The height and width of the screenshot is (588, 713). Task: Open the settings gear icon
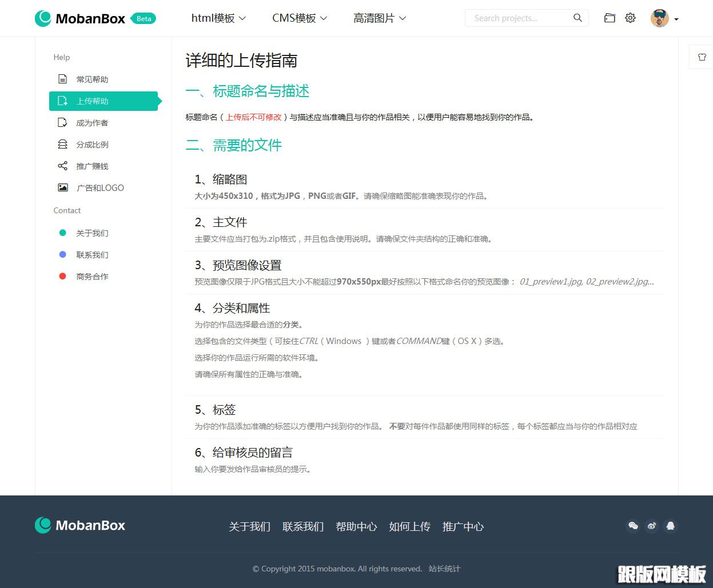631,18
